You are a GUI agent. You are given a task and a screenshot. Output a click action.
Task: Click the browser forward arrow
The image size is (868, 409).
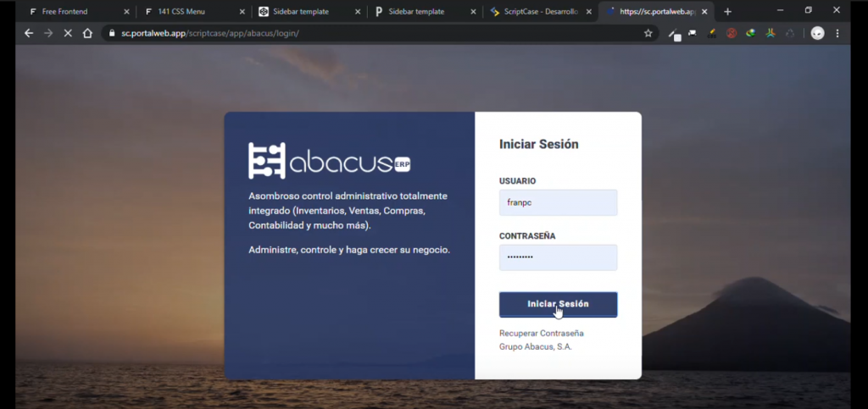pyautogui.click(x=48, y=33)
